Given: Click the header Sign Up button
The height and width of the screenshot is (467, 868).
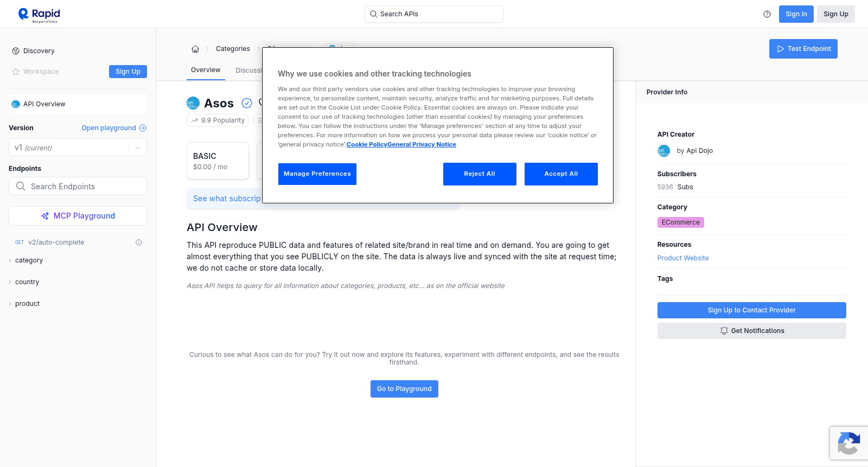Looking at the screenshot, I should pos(836,14).
